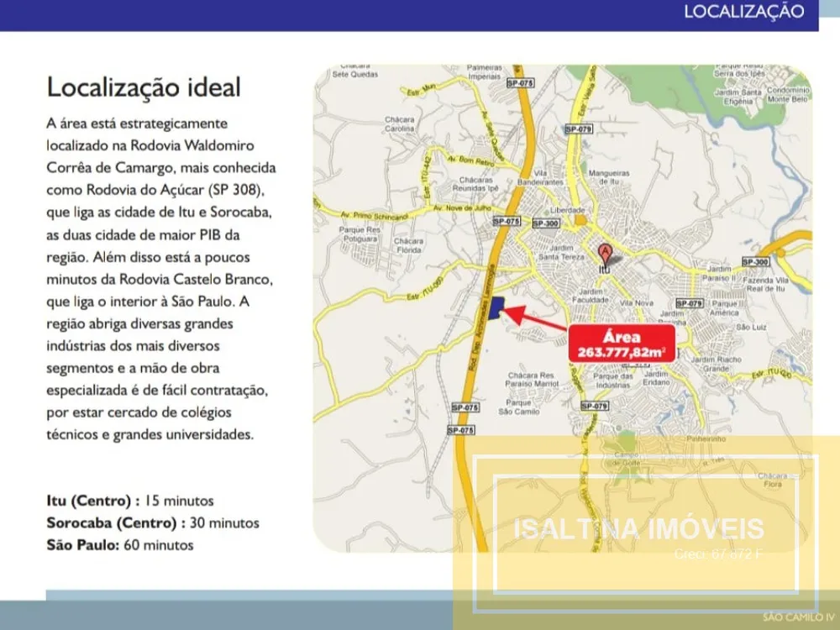Click the 'Chácara Res Paraíso Marriot' map label
The height and width of the screenshot is (630, 840).
click(x=532, y=380)
